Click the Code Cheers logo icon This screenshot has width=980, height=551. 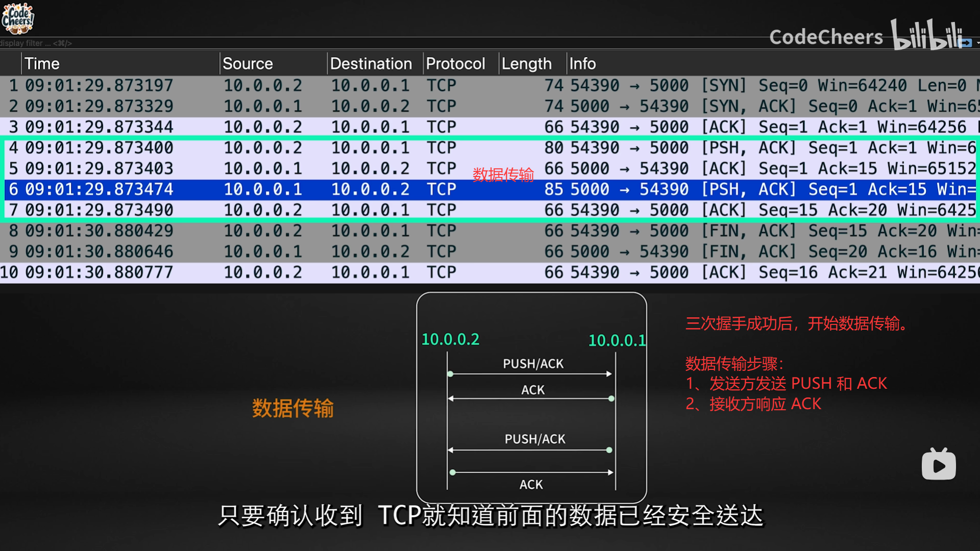17,17
